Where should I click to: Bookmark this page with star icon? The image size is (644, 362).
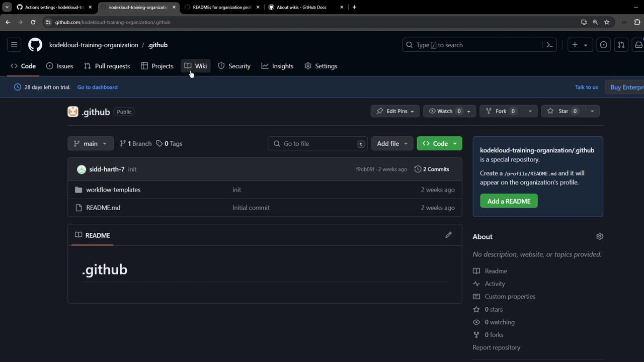pos(607,22)
